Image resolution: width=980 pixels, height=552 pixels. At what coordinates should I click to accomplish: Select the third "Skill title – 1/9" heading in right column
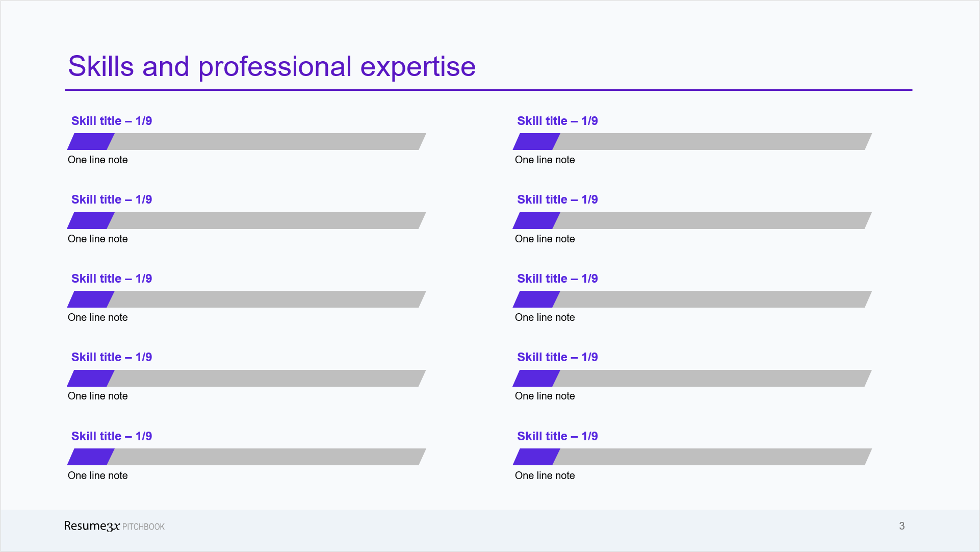(x=557, y=279)
